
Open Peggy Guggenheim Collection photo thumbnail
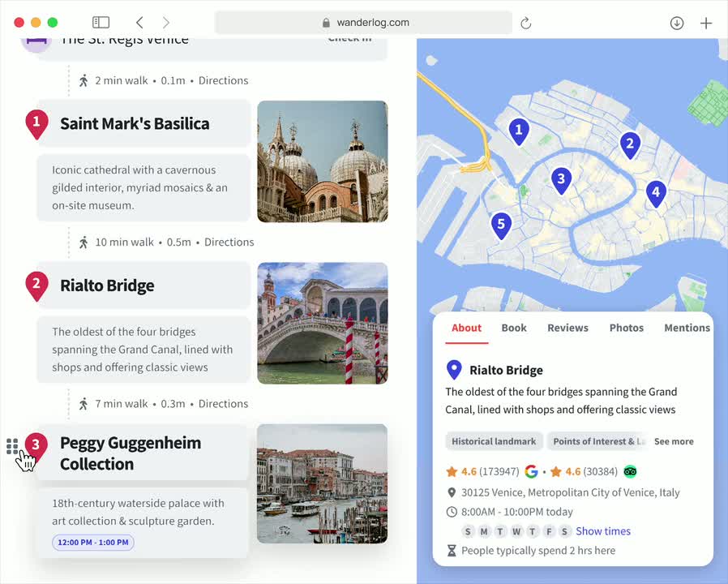(322, 483)
